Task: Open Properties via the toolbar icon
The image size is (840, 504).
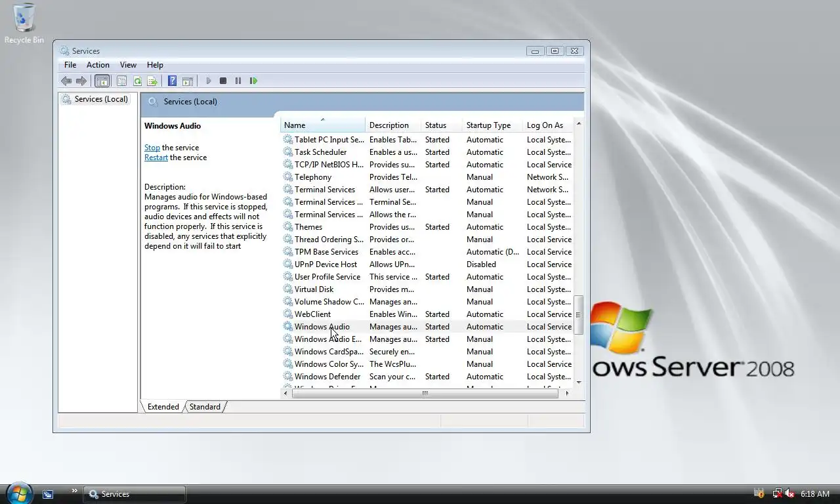Action: (121, 81)
